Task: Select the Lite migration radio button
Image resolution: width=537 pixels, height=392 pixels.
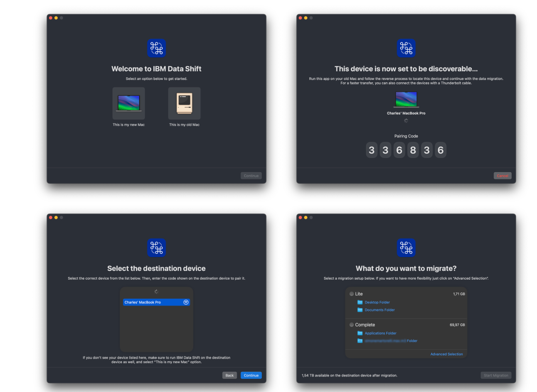Action: click(x=352, y=294)
